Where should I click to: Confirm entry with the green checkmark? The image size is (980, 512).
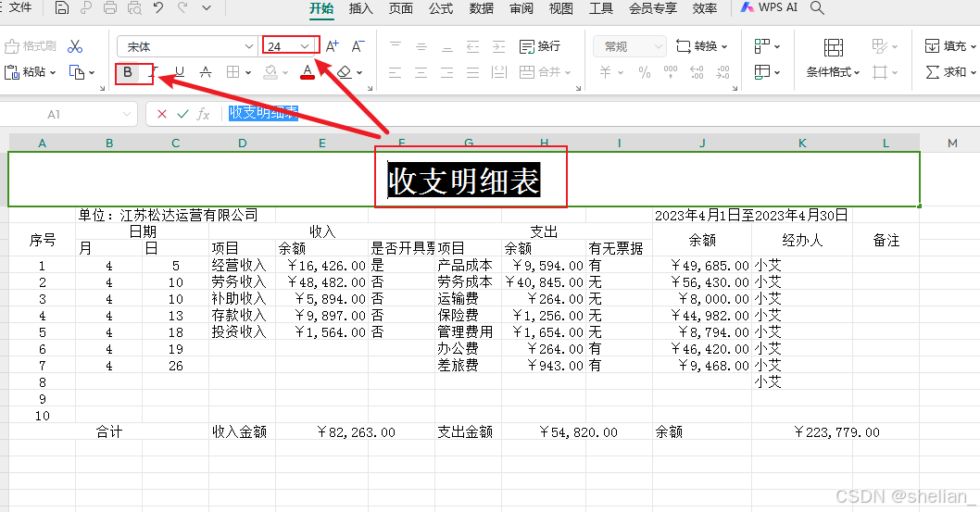pyautogui.click(x=182, y=114)
